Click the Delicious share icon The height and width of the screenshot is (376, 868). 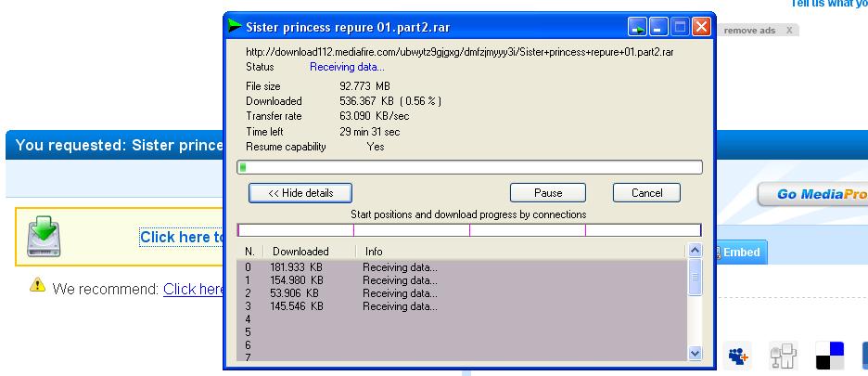pyautogui.click(x=830, y=356)
